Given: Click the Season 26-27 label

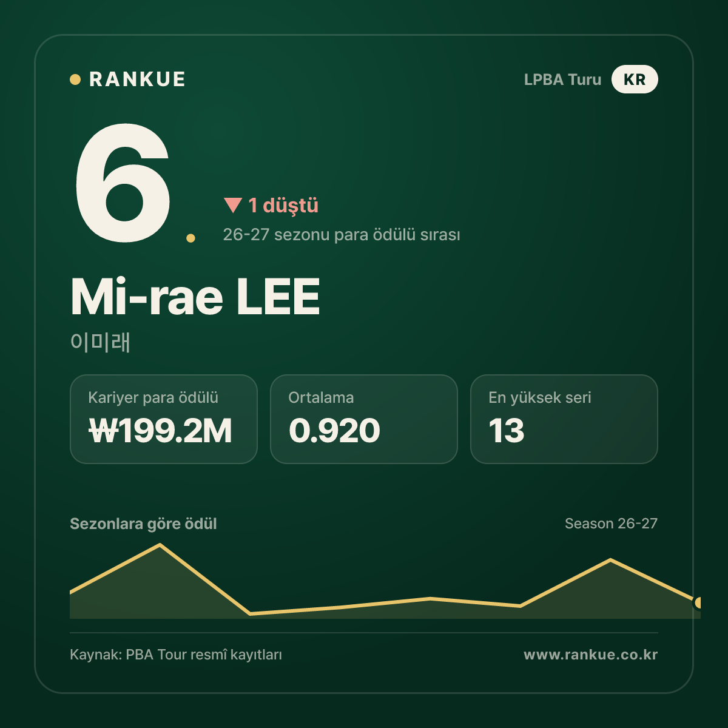Looking at the screenshot, I should 611,524.
